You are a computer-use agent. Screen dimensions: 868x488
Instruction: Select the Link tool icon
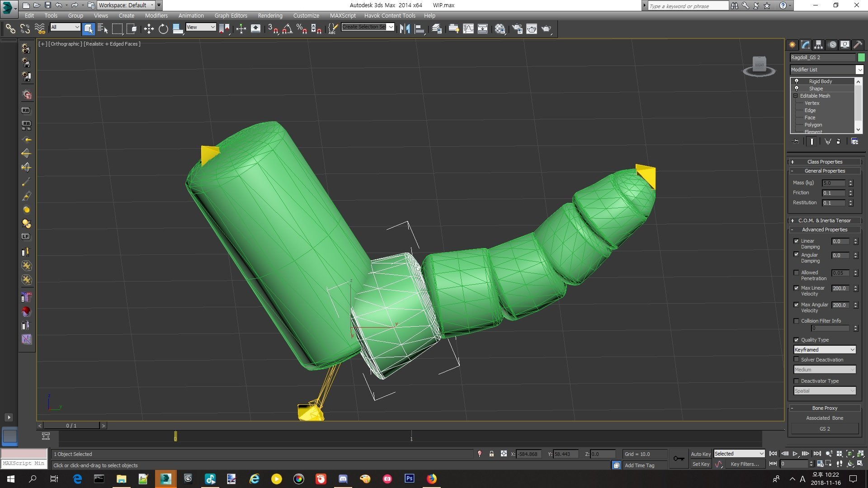pyautogui.click(x=10, y=28)
